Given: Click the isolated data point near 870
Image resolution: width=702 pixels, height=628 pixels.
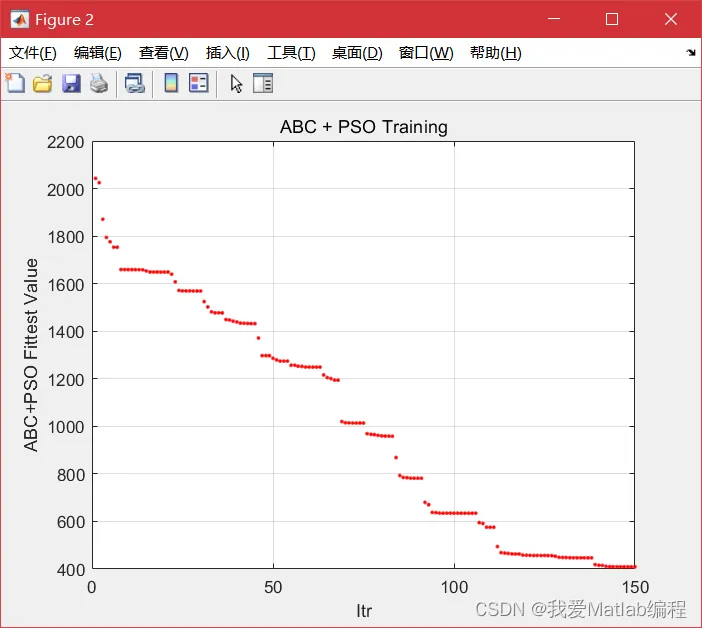Looking at the screenshot, I should (x=396, y=457).
